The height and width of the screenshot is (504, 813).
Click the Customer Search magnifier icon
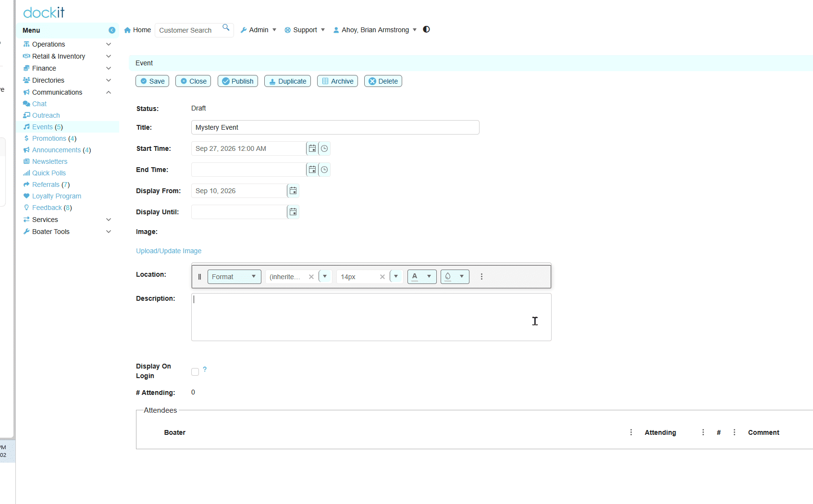pyautogui.click(x=226, y=27)
